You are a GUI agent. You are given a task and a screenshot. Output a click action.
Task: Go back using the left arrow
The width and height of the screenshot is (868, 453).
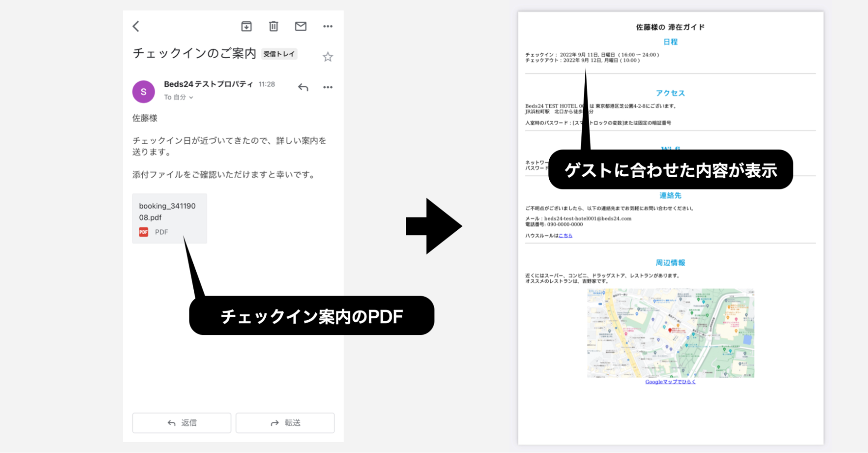coord(136,26)
